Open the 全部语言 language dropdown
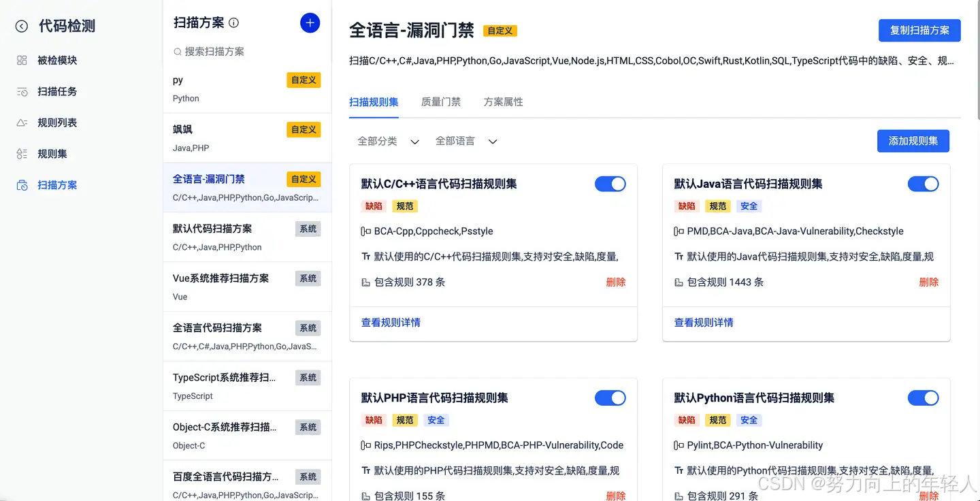980x501 pixels. (466, 141)
